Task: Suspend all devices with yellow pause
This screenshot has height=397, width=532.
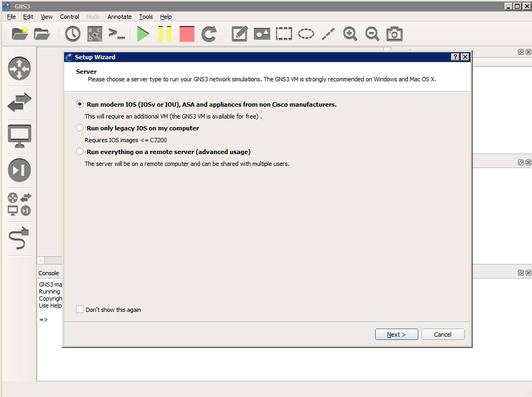Action: tap(165, 34)
